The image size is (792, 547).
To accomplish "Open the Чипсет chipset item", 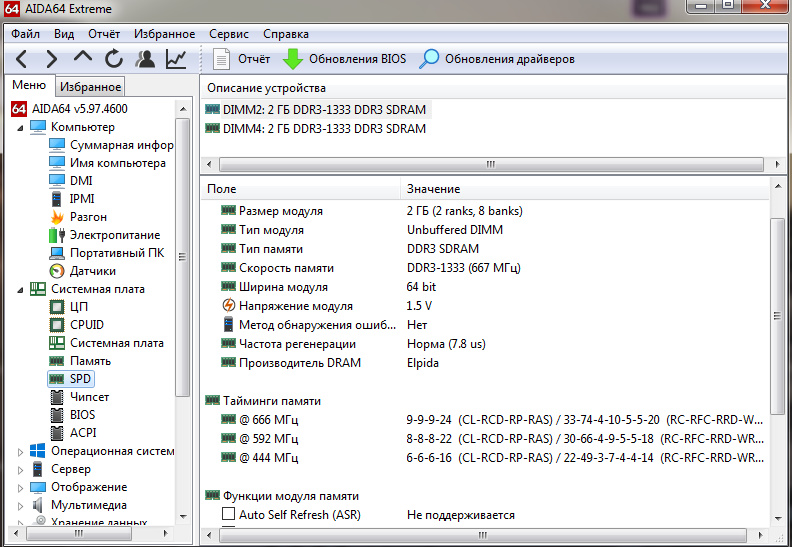I will coord(89,396).
